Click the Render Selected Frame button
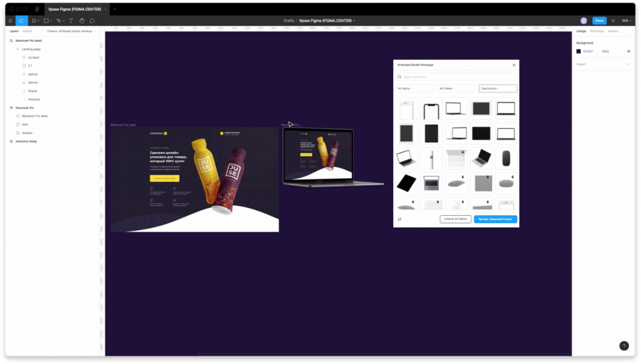This screenshot has height=364, width=641. coord(495,219)
